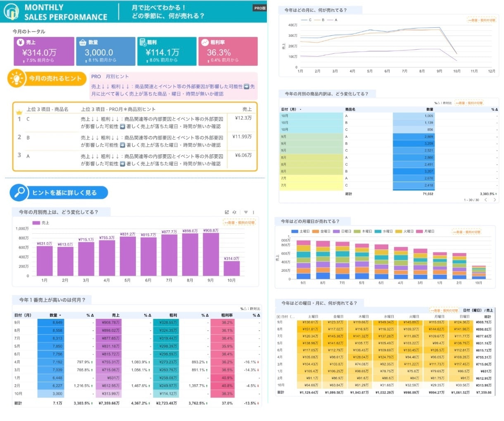
Task: Sort by 日付(月) column in product breakdown table
Action: (x=291, y=110)
